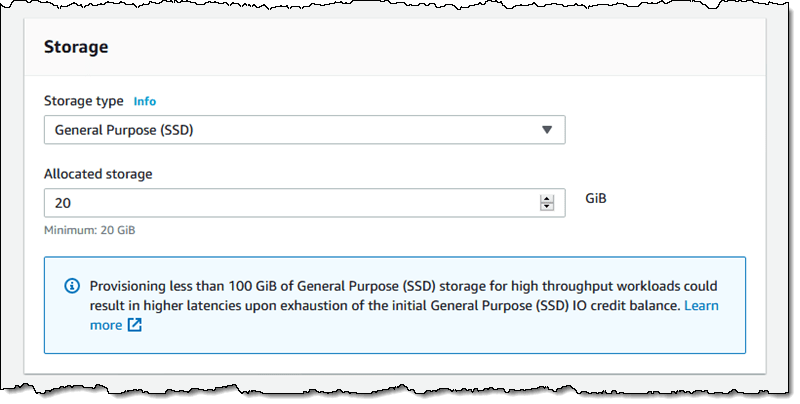This screenshot has width=800, height=404.
Task: Decrease allocated storage with down arrow
Action: [x=547, y=207]
